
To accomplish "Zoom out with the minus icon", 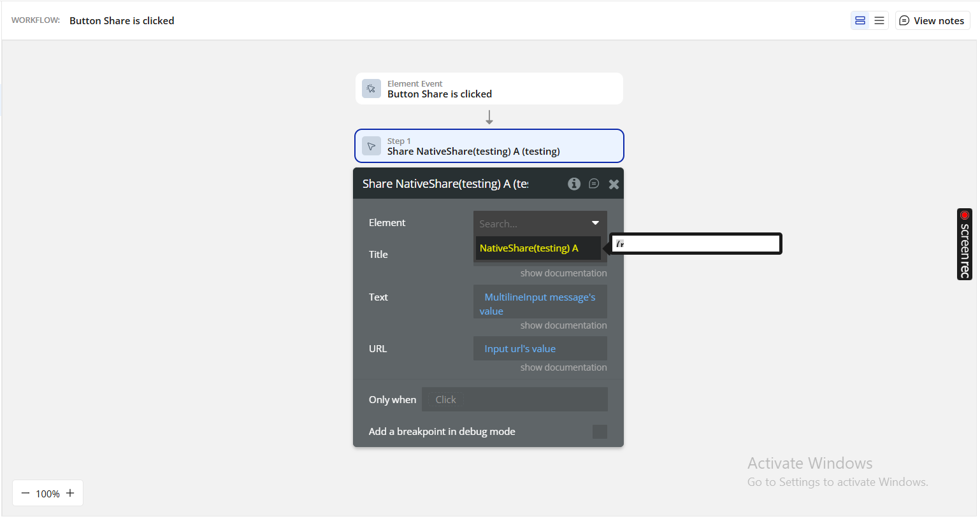I will tap(25, 494).
